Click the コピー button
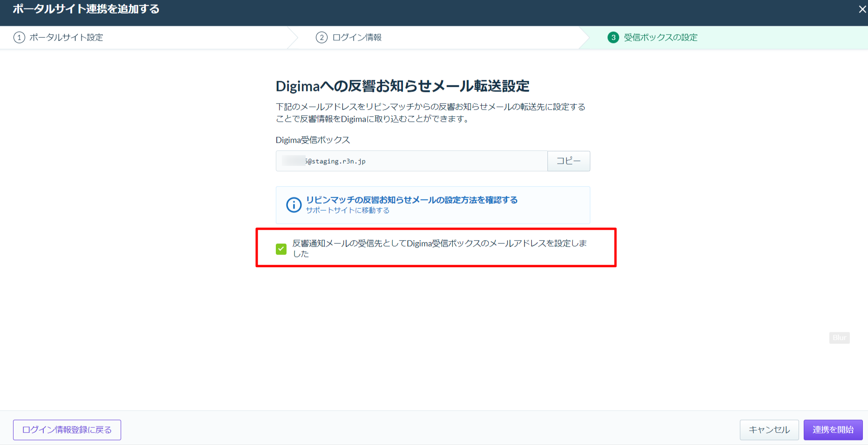This screenshot has width=868, height=445. (568, 161)
